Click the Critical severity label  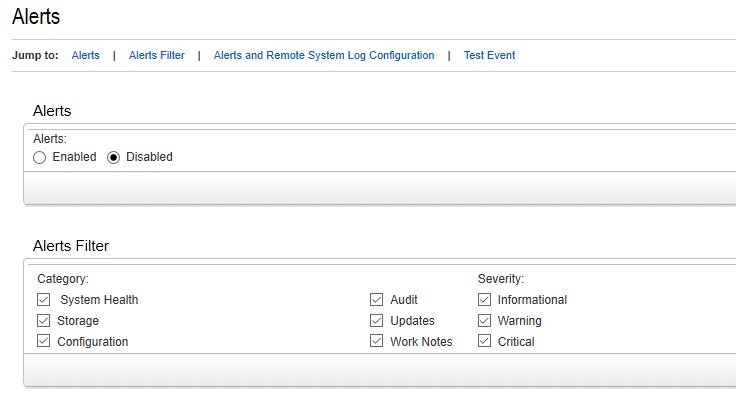tap(516, 342)
